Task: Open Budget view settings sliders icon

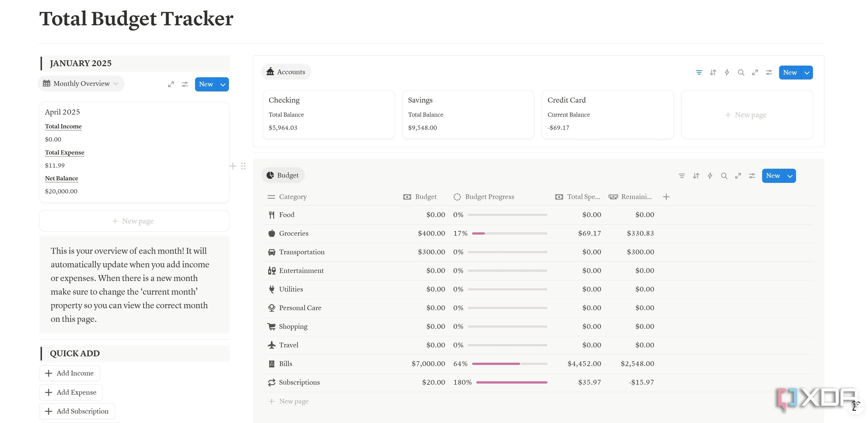Action: coord(752,176)
